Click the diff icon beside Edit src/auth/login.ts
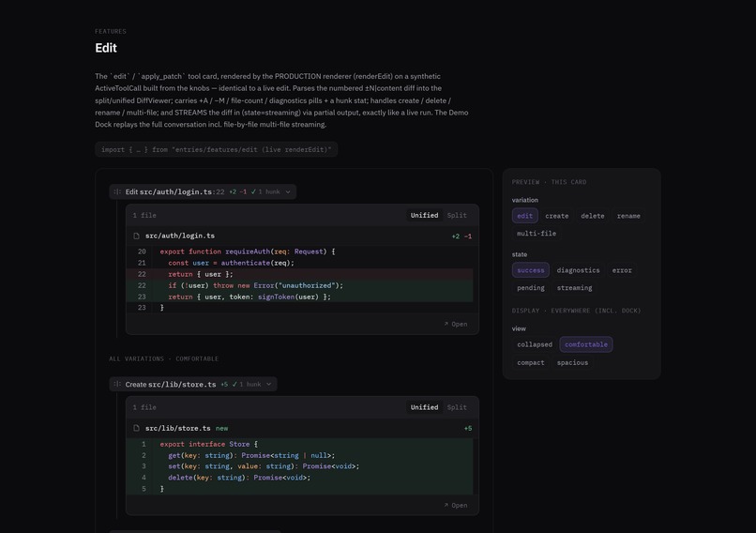Viewport: 756px width, 533px height. [x=117, y=192]
